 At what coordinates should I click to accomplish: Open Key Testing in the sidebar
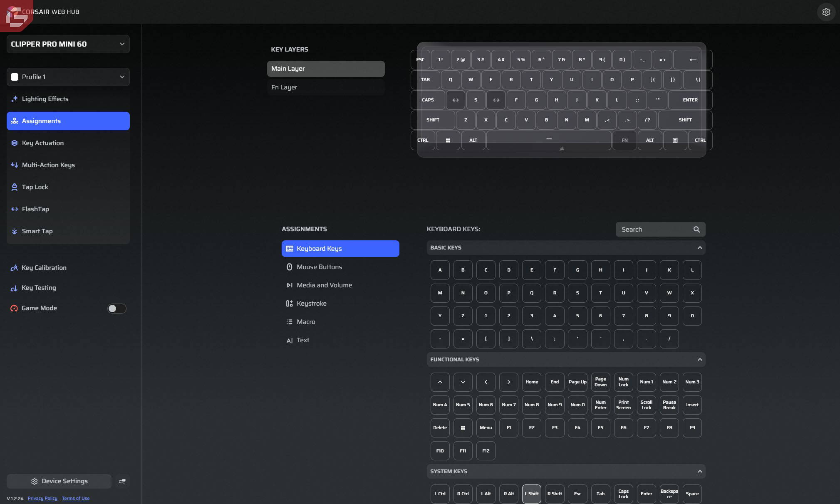(68, 288)
